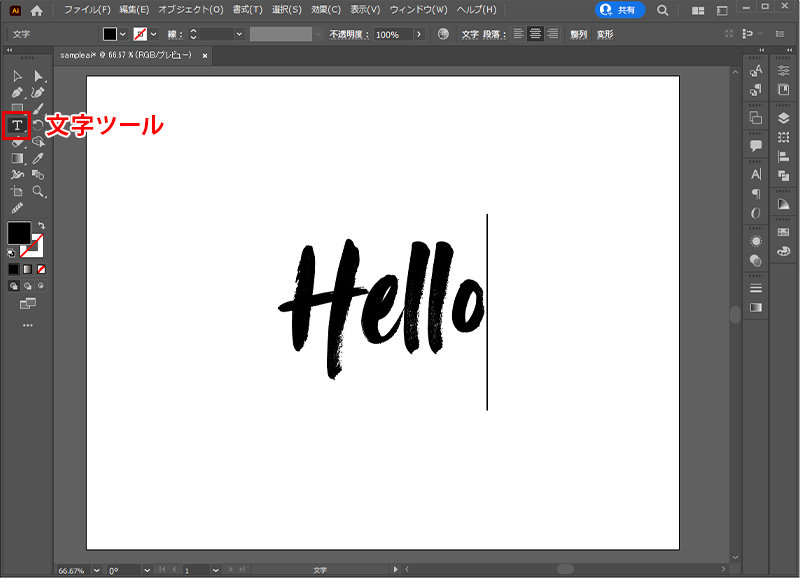Select the Eyedropper tool
The width and height of the screenshot is (800, 579).
coord(39,158)
